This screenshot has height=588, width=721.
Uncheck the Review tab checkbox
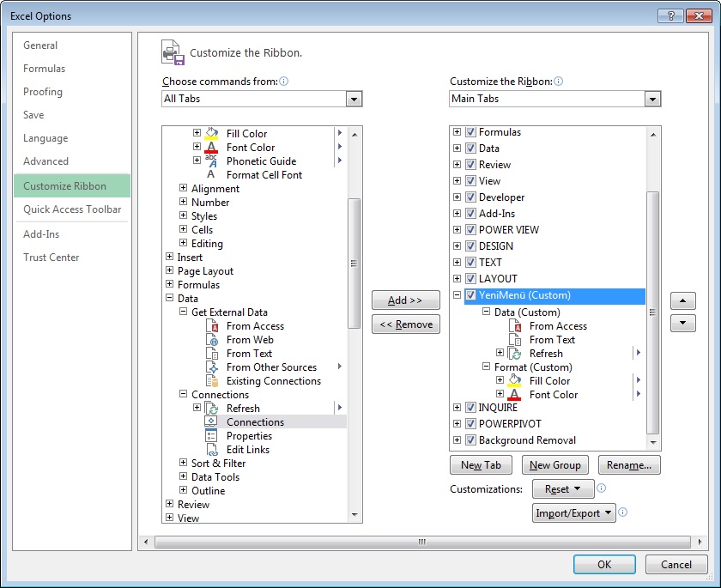point(470,164)
